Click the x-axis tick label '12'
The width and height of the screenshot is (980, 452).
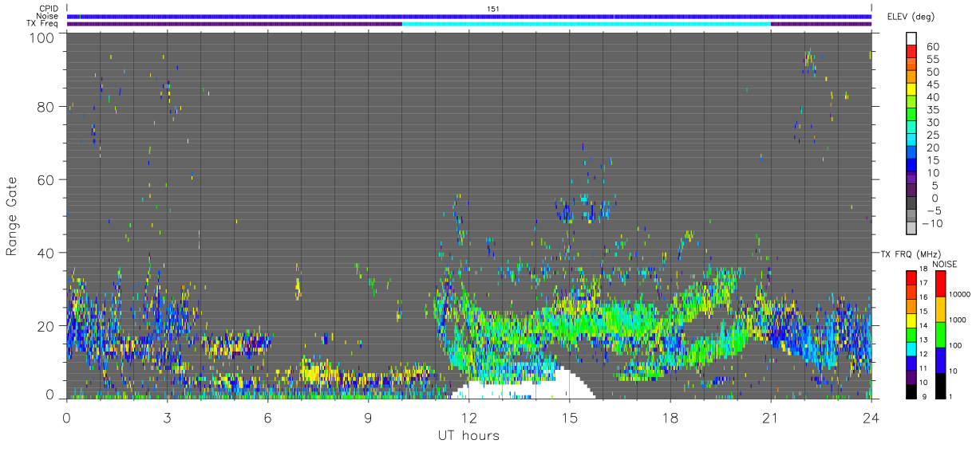(x=468, y=418)
